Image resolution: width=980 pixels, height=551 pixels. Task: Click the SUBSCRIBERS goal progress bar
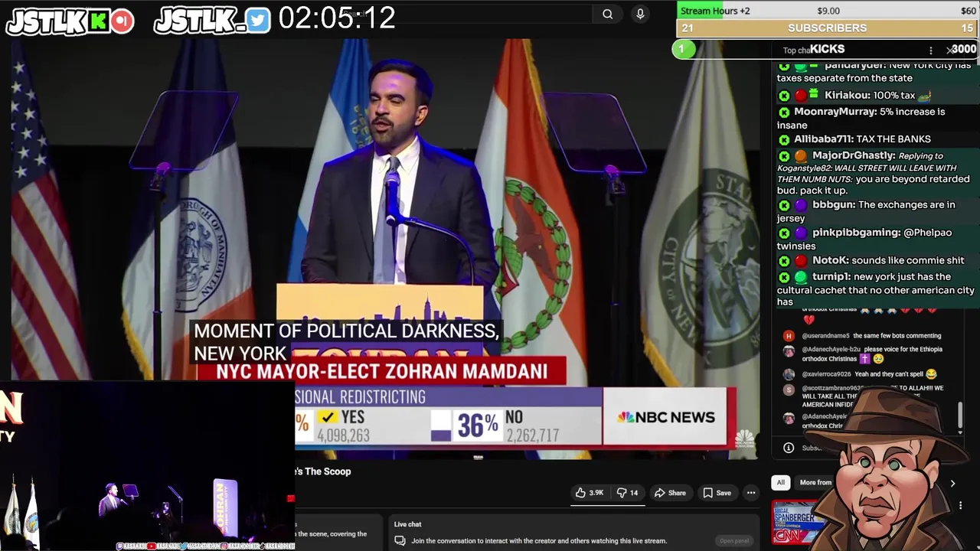[828, 28]
